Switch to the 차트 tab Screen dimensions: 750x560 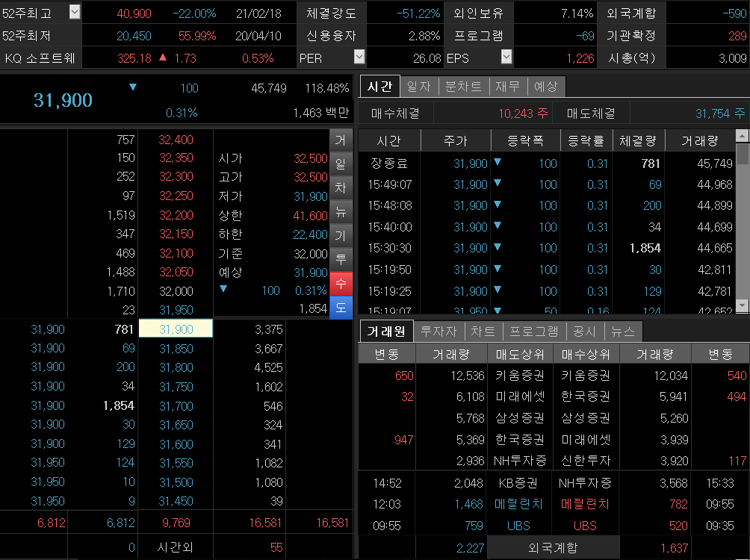coord(483,331)
